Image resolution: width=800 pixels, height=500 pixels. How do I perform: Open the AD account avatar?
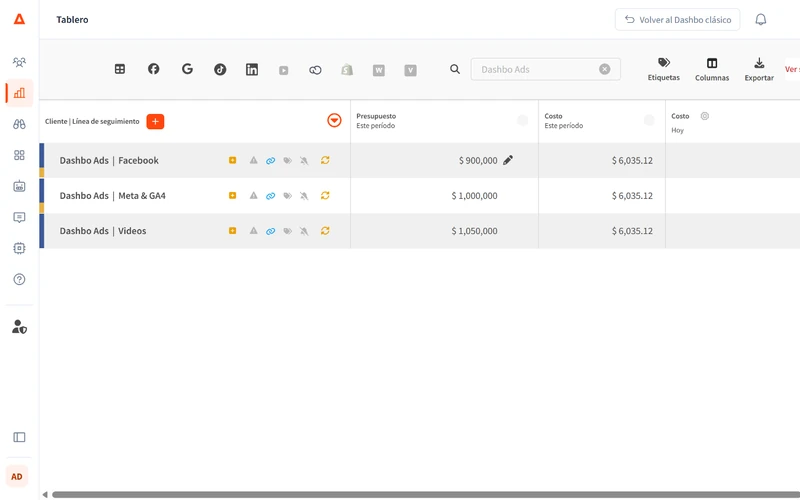pos(17,477)
